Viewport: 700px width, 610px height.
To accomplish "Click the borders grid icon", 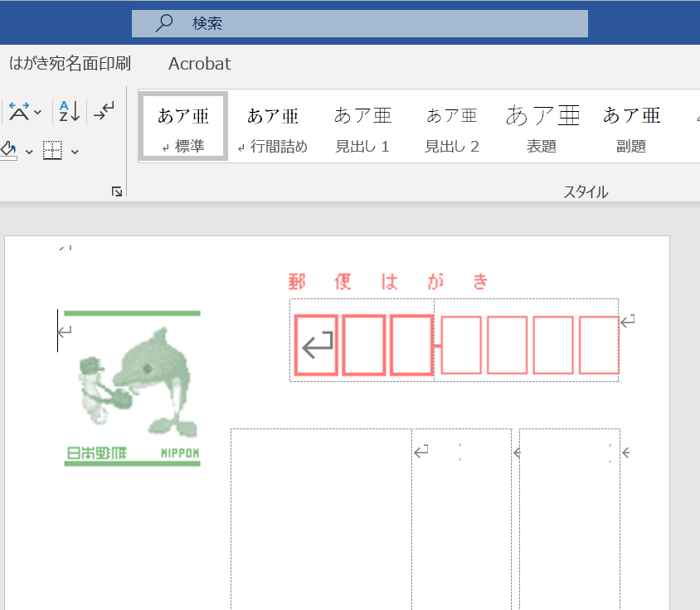I will click(x=53, y=151).
